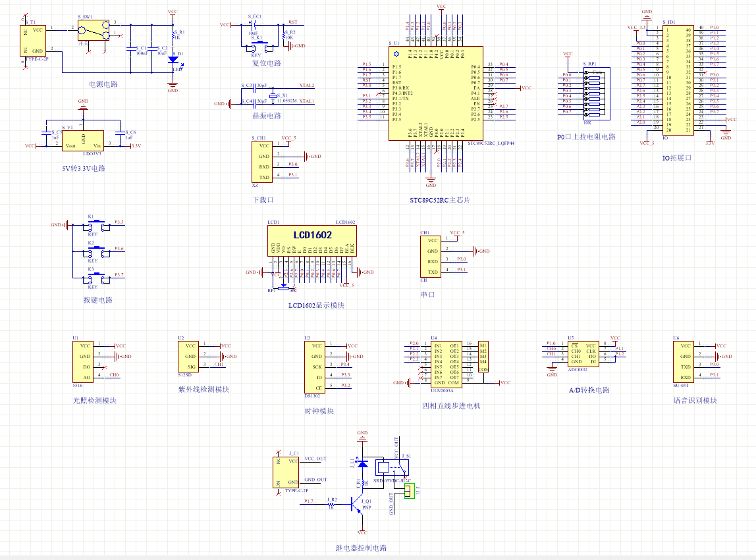Click the "晶振电路" section label
This screenshot has width=756, height=560.
[267, 116]
